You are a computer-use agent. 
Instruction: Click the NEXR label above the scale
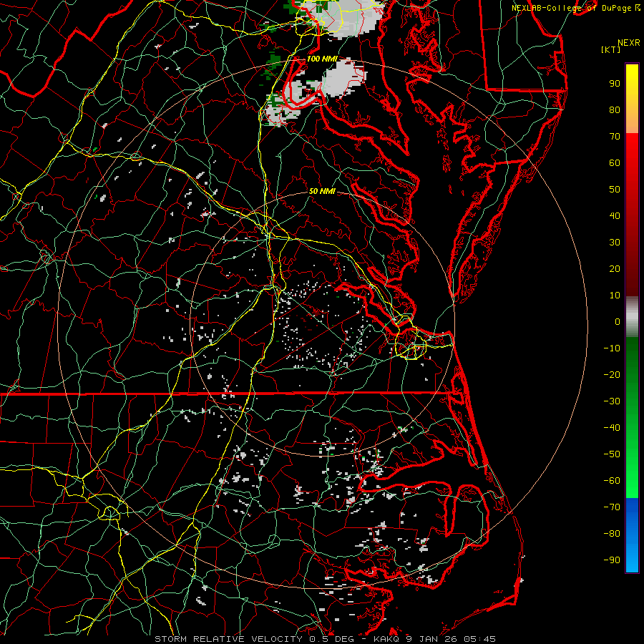click(x=629, y=43)
